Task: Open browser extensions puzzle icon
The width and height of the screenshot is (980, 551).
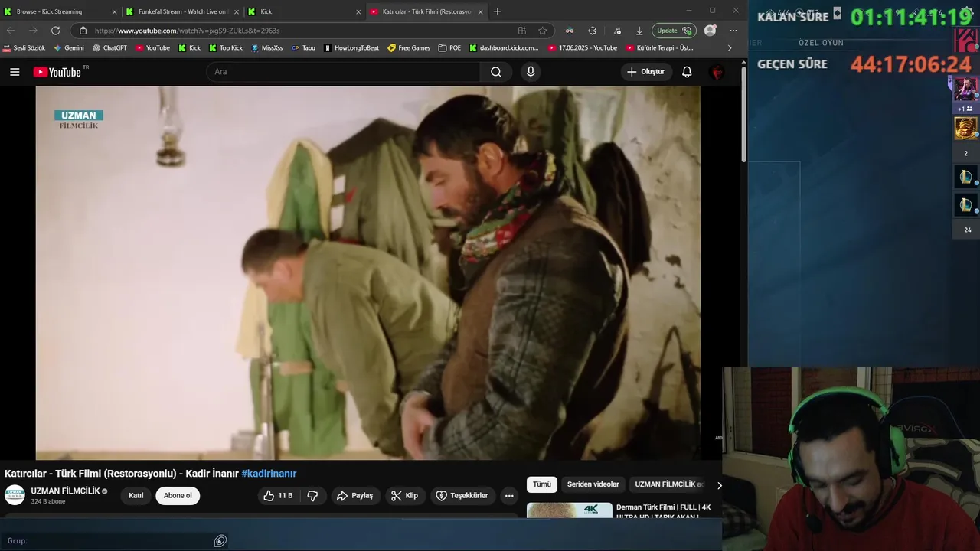Action: pos(592,31)
